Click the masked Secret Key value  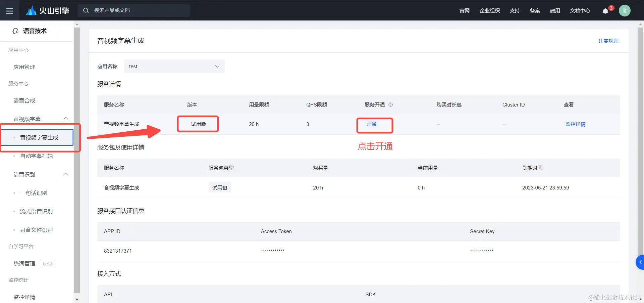click(x=482, y=251)
